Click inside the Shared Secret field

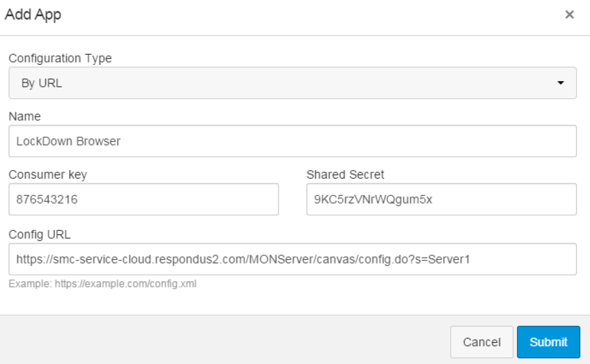pos(441,199)
